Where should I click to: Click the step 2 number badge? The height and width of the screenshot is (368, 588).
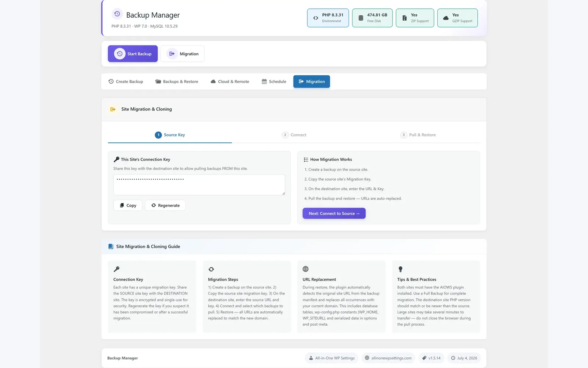(285, 135)
